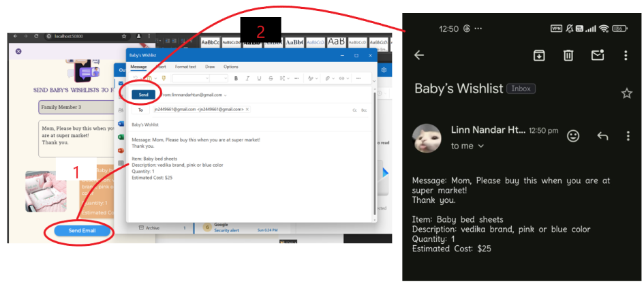This screenshot has width=644, height=286.
Task: Click the Send Email button
Action: click(82, 231)
